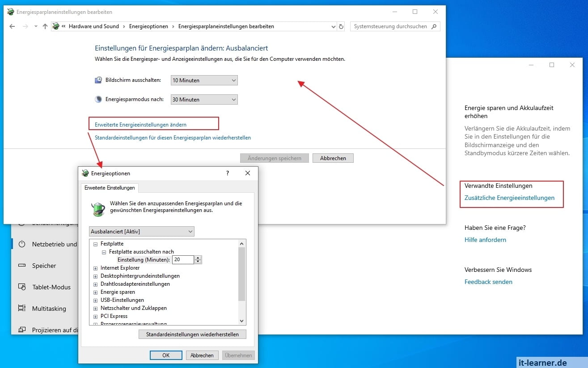Collapse the Festplatte tree node
The image size is (588, 368).
point(95,244)
